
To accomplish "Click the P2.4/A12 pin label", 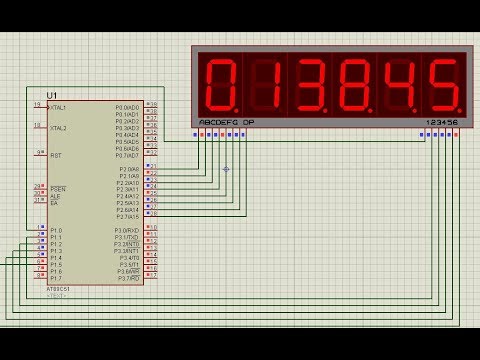I will pyautogui.click(x=128, y=196).
